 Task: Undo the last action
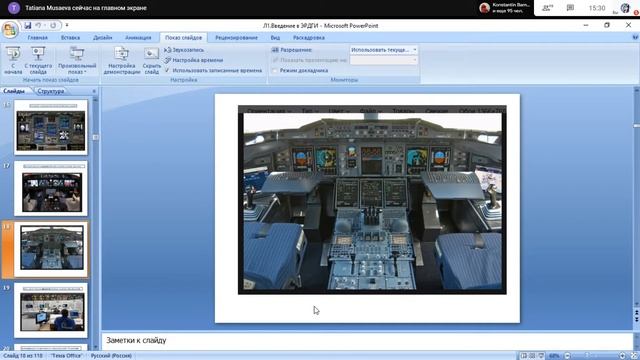point(39,26)
